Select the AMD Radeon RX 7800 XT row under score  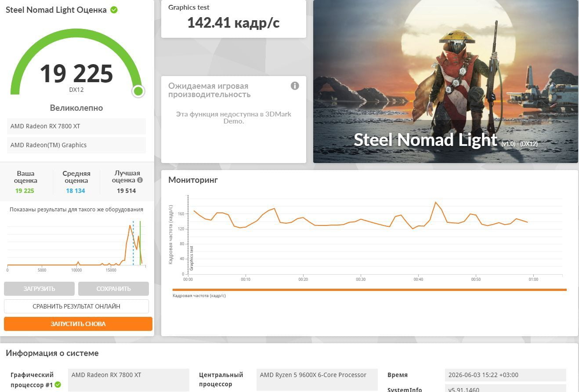[76, 126]
